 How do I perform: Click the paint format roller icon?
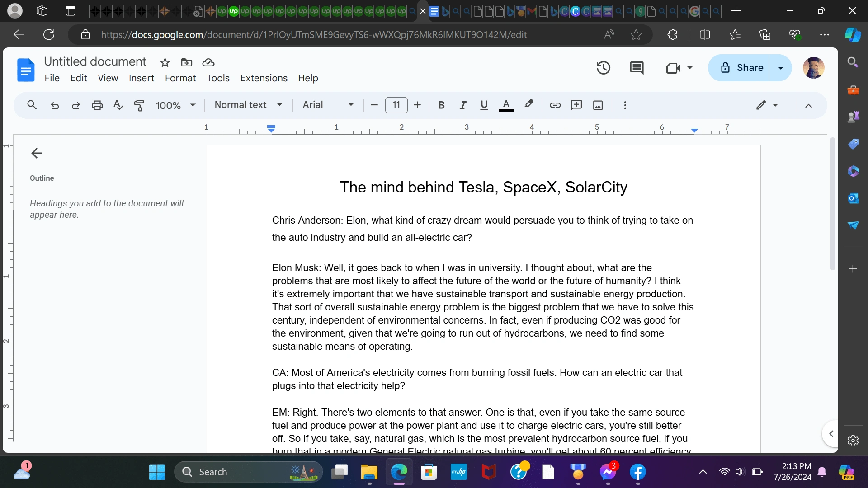click(x=139, y=105)
